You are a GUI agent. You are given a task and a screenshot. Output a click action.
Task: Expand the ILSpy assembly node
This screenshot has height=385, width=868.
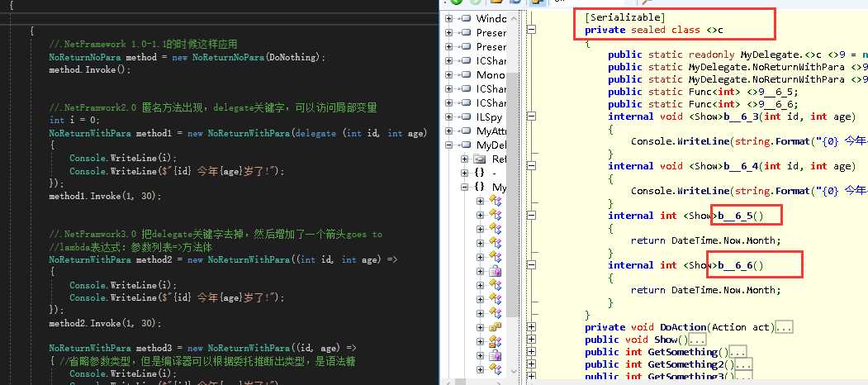449,116
